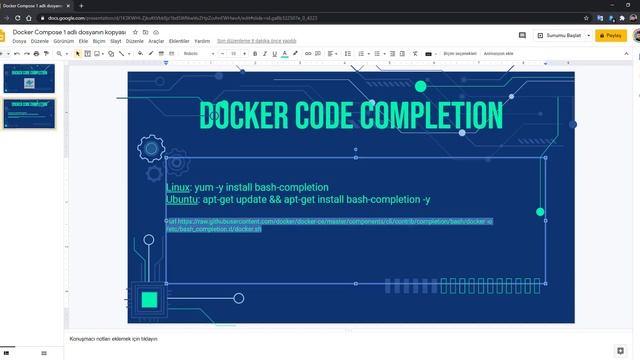Open the Slayt menu

tap(116, 41)
